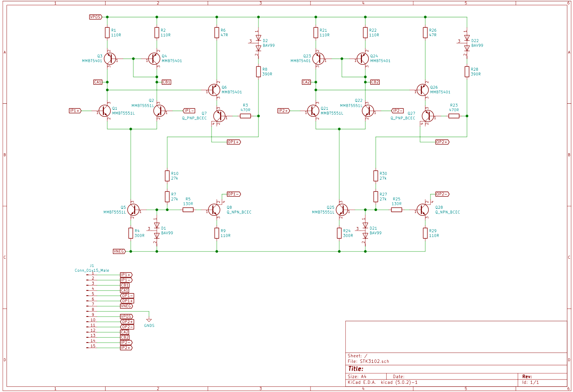Screen dimensions: 573x392
Task: Select transistor Q27 symbol
Action: [428, 115]
